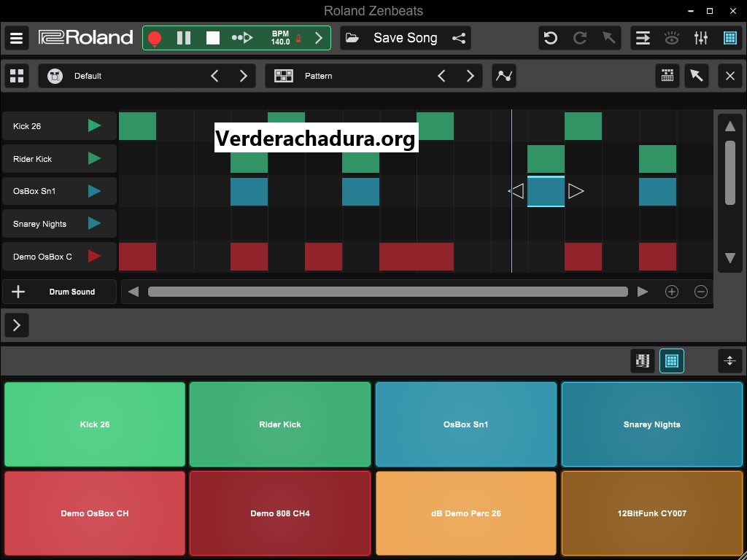Screen dimensions: 747x560
Task: Redo the last undone action
Action: point(580,38)
